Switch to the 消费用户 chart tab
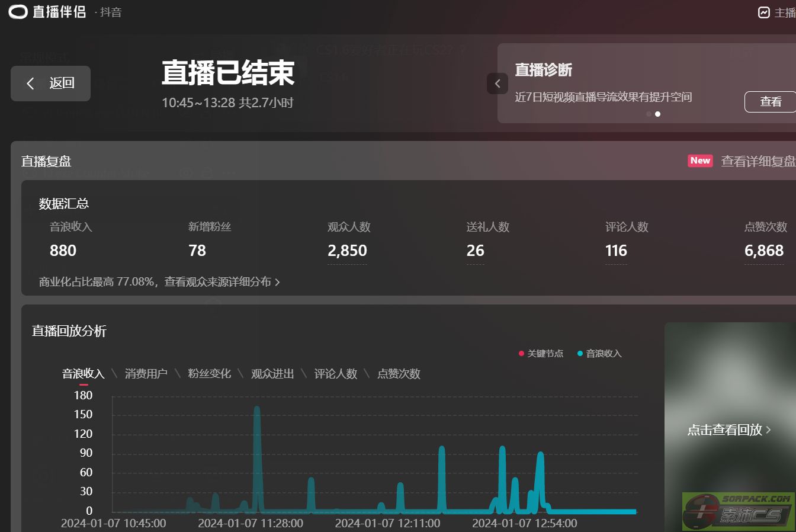This screenshot has height=532, width=796. pos(146,374)
